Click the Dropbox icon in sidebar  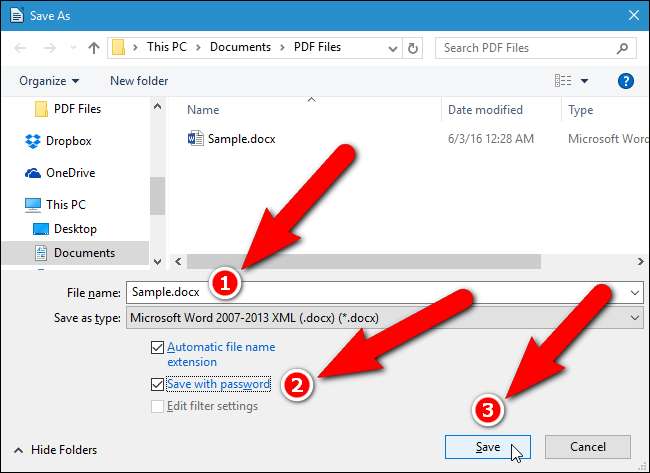click(33, 141)
